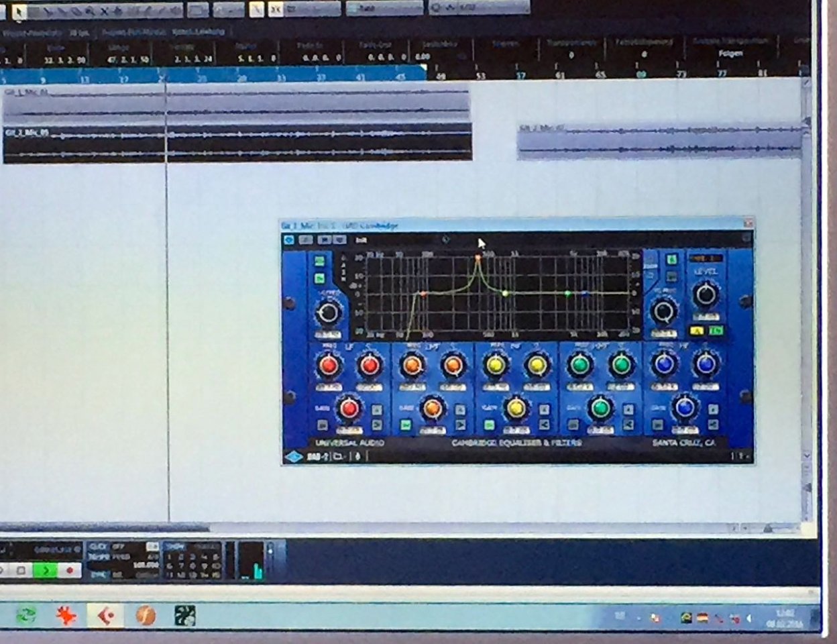Image resolution: width=837 pixels, height=644 pixels.
Task: Click the orange band Q knob
Action: tap(453, 365)
